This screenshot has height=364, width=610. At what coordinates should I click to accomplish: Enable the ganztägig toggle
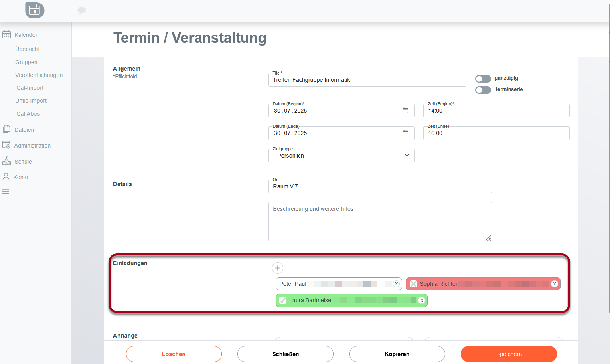point(483,79)
